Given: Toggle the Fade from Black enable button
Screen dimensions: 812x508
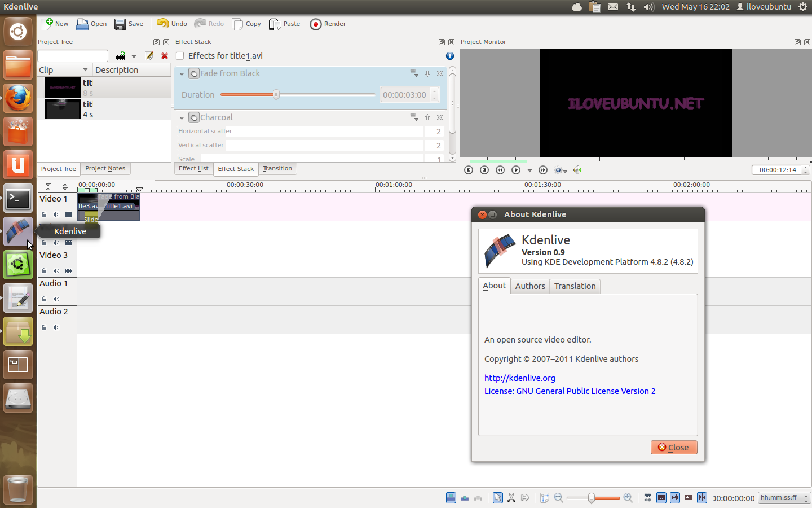Looking at the screenshot, I should (194, 73).
